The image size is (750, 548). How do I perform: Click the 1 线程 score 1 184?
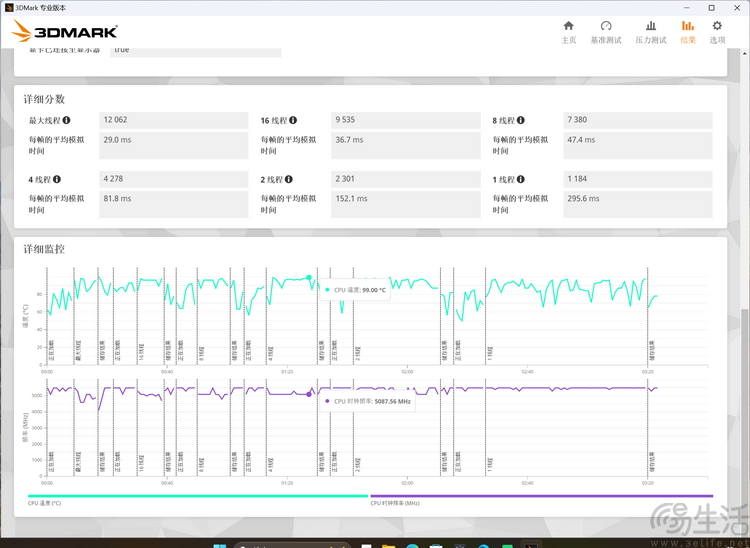point(638,179)
